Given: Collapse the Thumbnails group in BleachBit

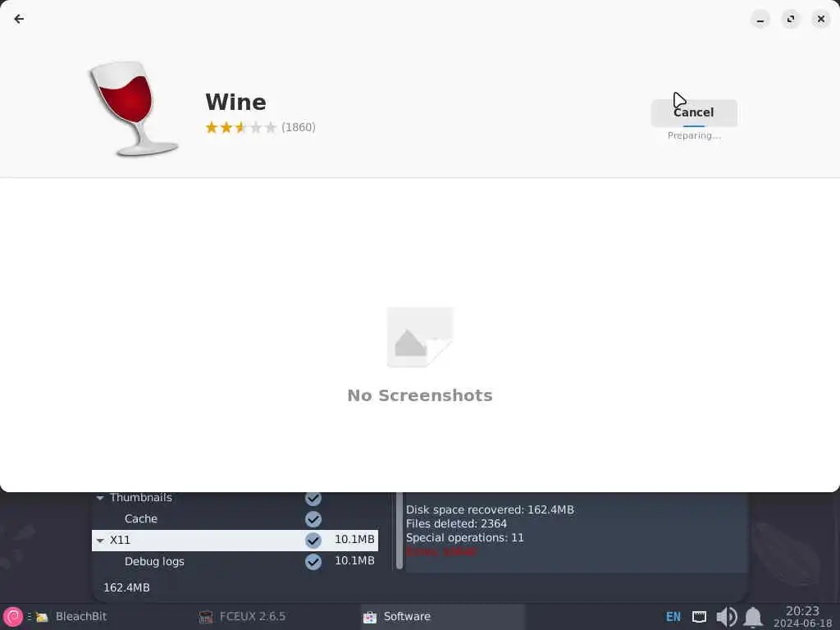Looking at the screenshot, I should tap(100, 498).
